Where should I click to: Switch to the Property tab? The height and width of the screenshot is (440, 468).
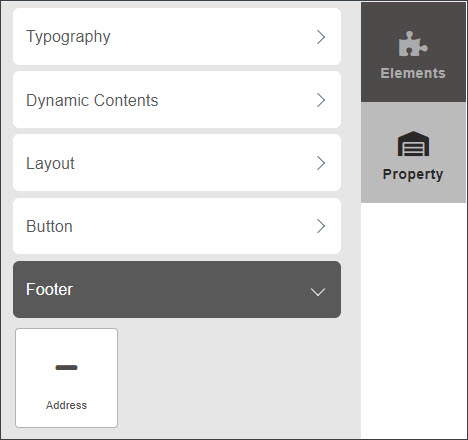[x=413, y=152]
